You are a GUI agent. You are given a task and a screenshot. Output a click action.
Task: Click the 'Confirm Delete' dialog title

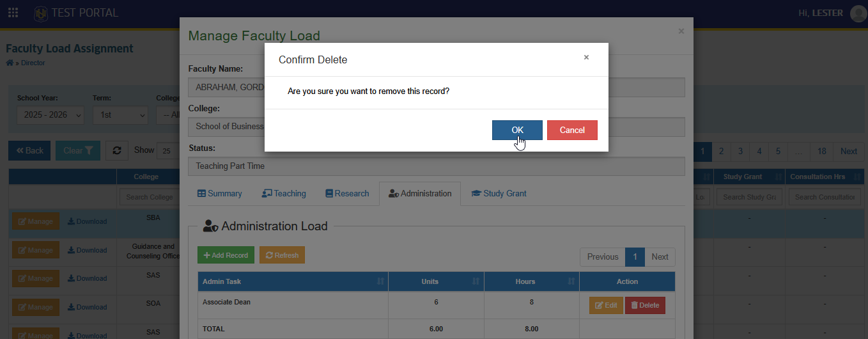pyautogui.click(x=313, y=59)
